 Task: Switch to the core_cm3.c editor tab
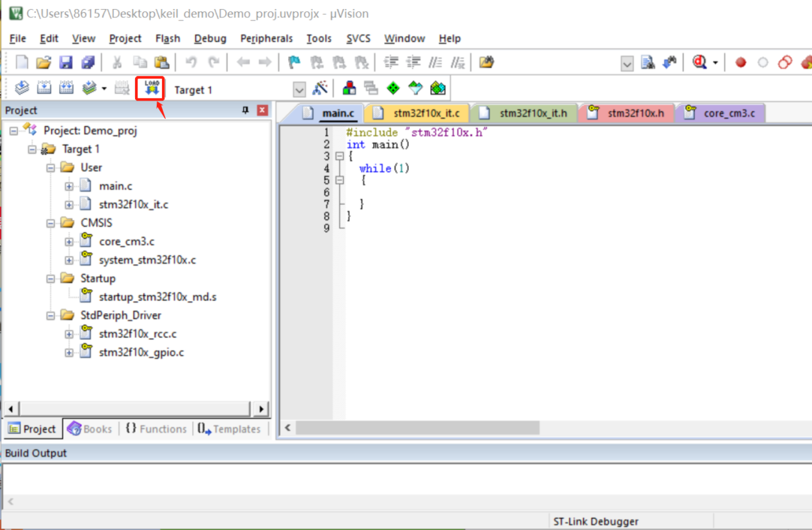click(x=720, y=113)
